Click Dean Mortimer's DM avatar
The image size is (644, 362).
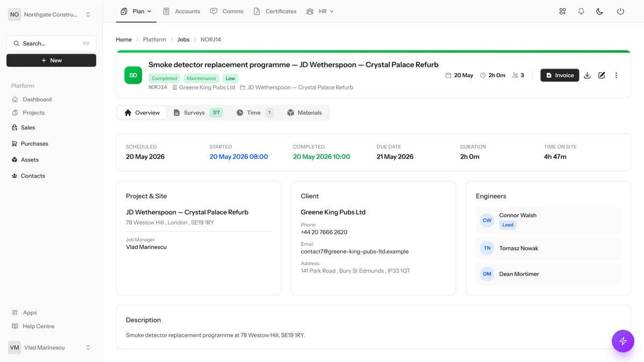point(487,274)
